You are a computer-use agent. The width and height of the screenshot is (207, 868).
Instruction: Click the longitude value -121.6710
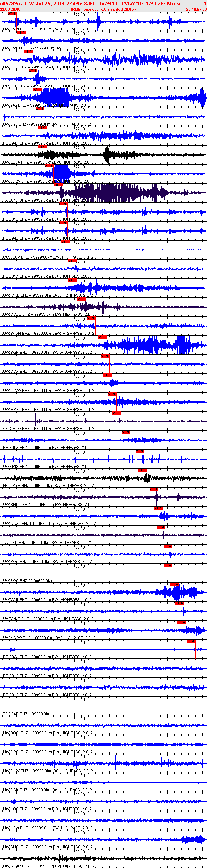point(131,3)
